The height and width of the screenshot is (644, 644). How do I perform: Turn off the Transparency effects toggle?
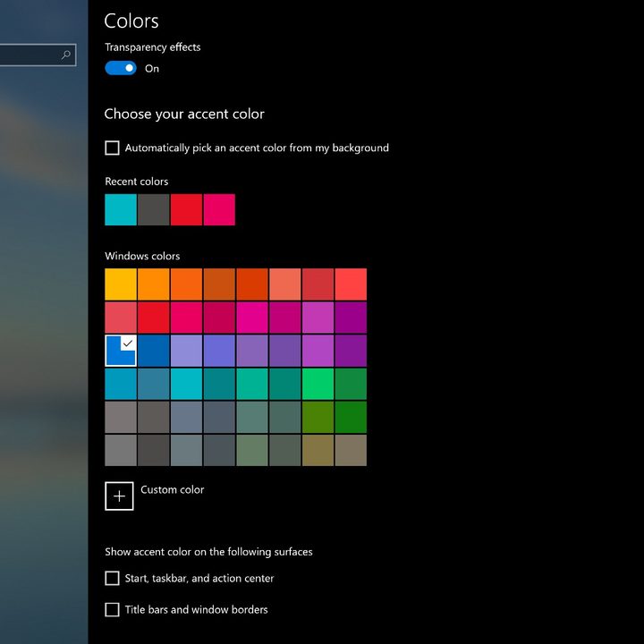click(121, 68)
